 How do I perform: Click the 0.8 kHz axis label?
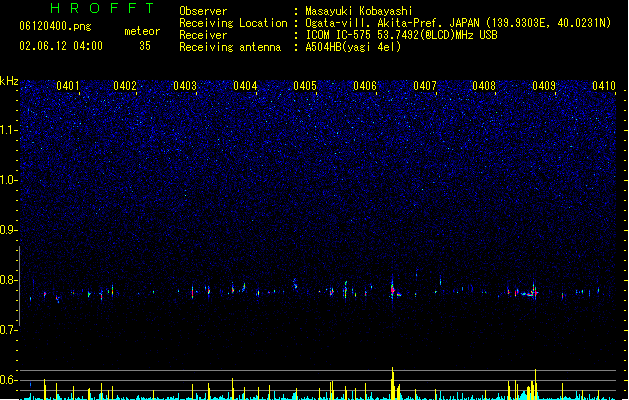pyautogui.click(x=9, y=280)
